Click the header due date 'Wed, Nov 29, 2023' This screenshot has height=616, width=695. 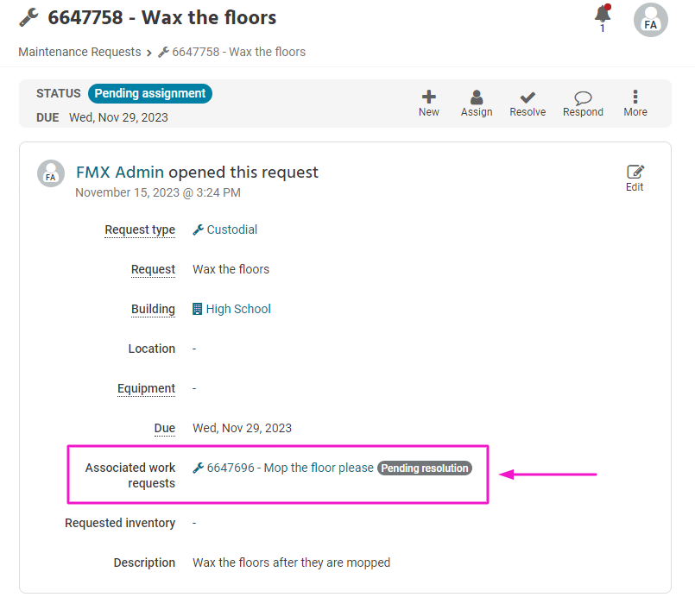pos(118,117)
